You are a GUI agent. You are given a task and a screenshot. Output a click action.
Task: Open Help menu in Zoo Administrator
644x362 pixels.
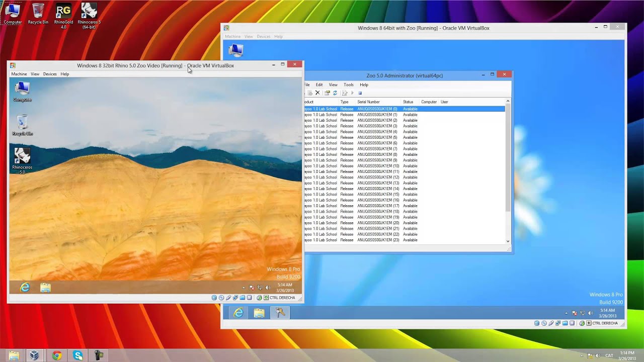click(364, 84)
